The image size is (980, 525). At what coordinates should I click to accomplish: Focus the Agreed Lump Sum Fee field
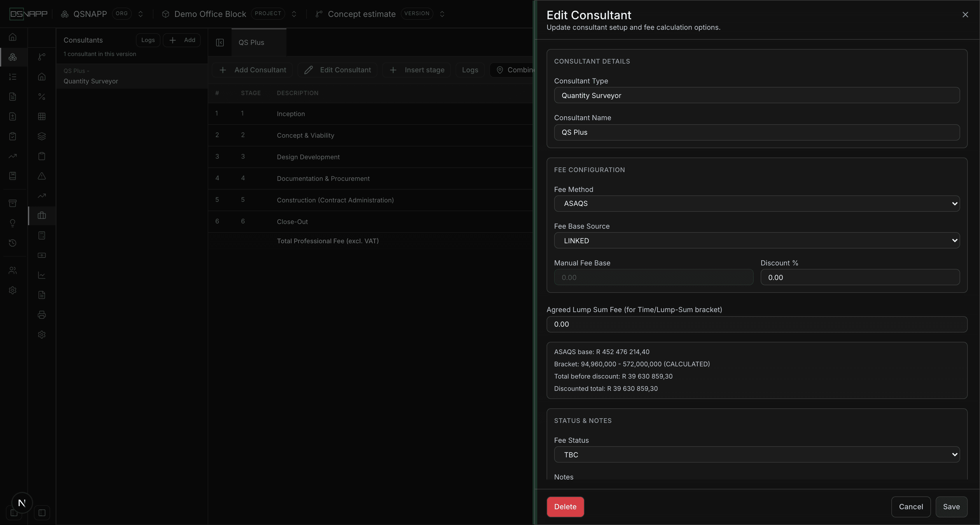[757, 325]
